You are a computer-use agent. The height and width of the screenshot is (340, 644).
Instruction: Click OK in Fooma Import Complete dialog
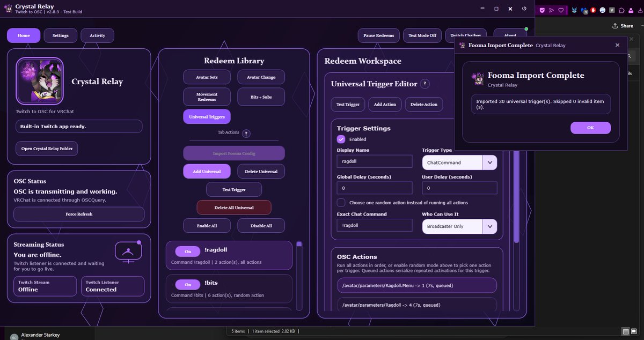pyautogui.click(x=590, y=128)
